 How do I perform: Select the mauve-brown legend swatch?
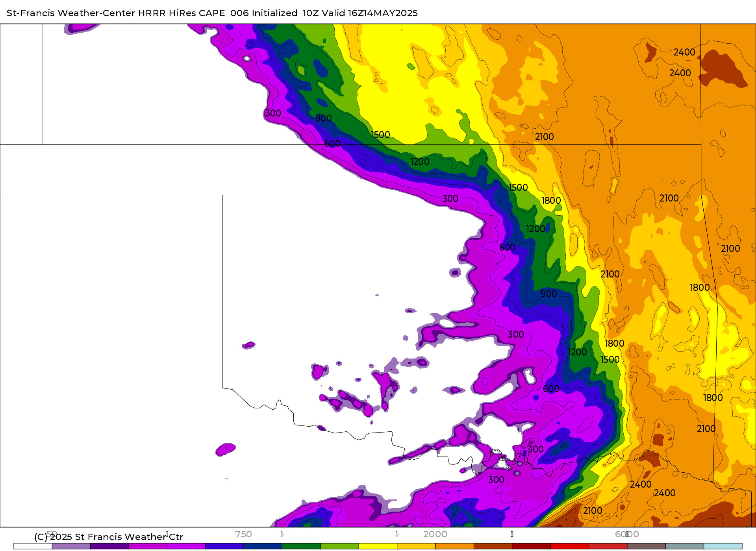646,546
